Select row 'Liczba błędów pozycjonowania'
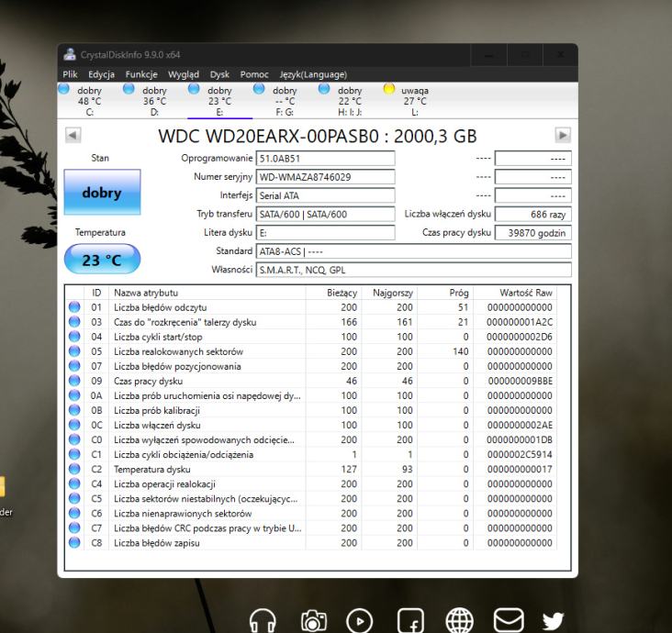672x633 pixels. 310,366
